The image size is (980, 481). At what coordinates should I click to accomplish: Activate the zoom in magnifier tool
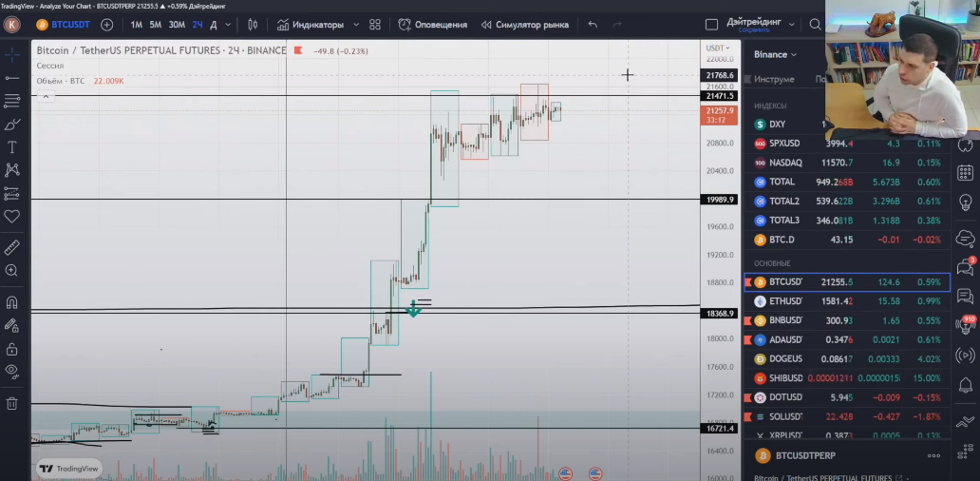click(x=12, y=270)
